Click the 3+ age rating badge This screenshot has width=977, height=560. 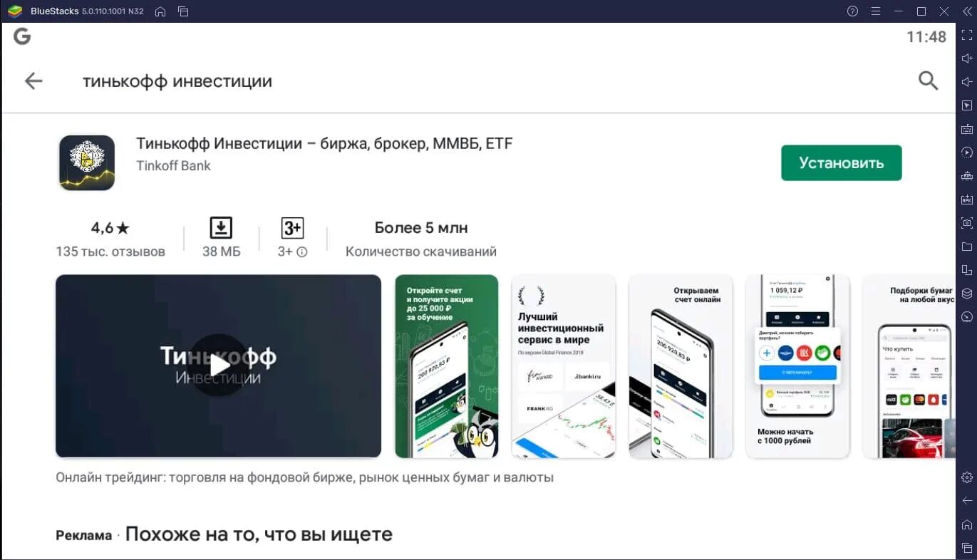click(293, 228)
